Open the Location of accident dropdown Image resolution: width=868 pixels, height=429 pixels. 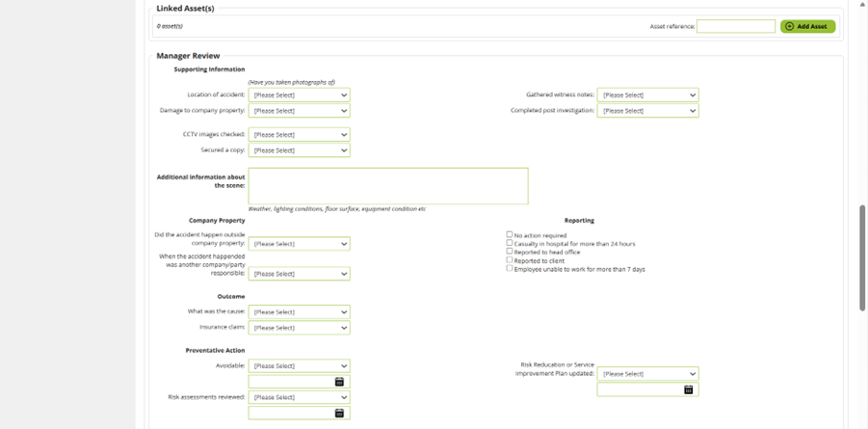click(x=299, y=95)
